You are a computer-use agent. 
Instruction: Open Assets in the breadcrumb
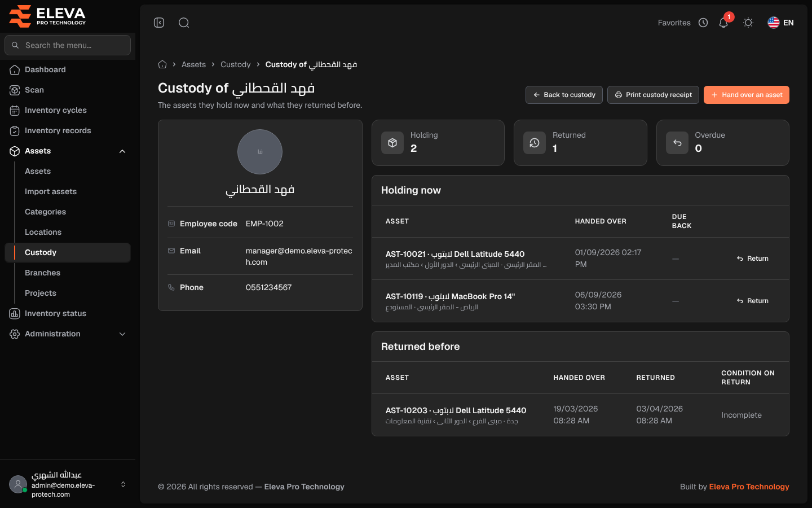(193, 64)
